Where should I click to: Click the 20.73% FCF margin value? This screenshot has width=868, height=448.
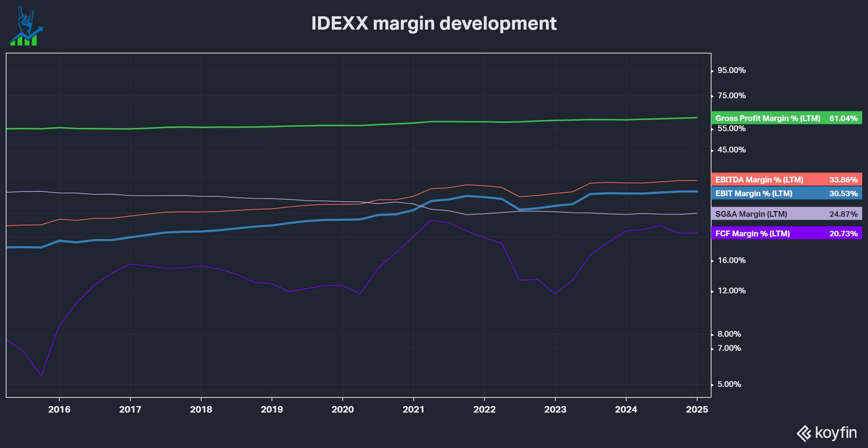843,233
